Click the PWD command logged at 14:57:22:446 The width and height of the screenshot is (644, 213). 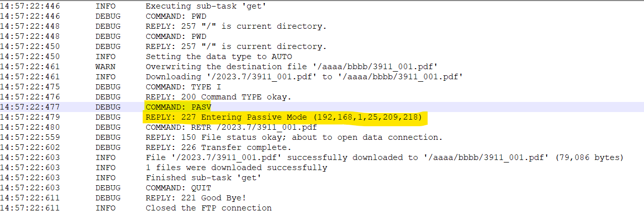tap(176, 16)
